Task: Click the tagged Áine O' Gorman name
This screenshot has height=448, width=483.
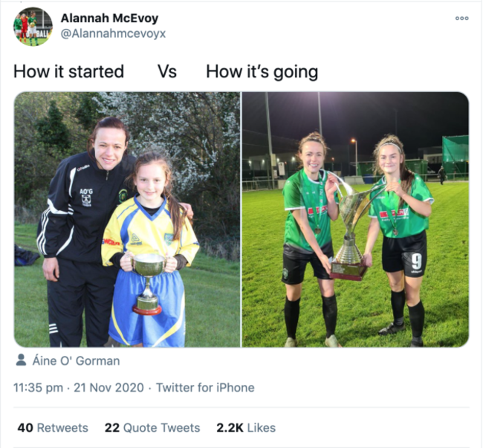Action: (x=76, y=360)
